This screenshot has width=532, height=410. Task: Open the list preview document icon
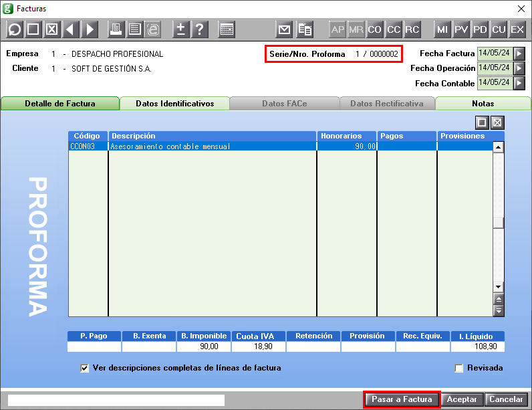(x=135, y=29)
